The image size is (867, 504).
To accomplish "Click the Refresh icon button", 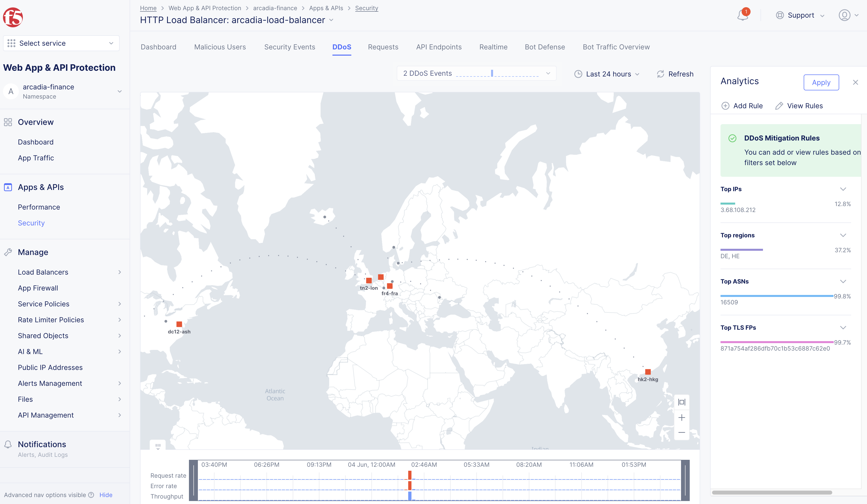I will point(661,74).
